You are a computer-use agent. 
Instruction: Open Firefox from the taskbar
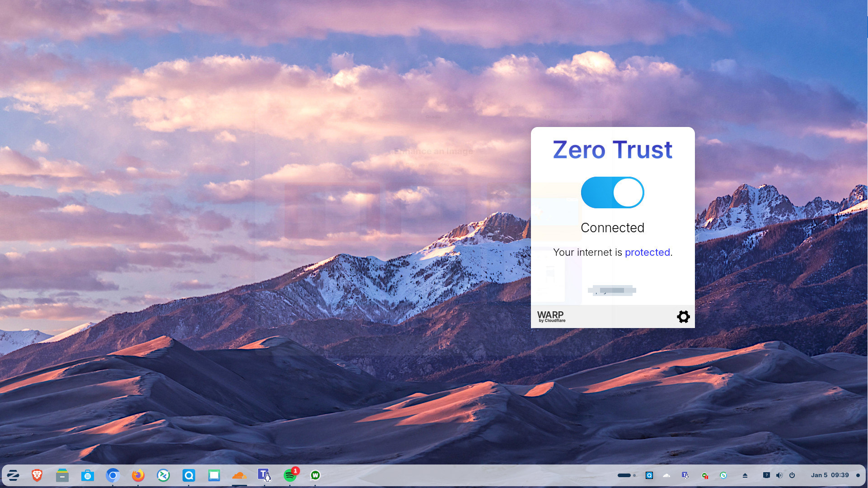click(x=138, y=475)
